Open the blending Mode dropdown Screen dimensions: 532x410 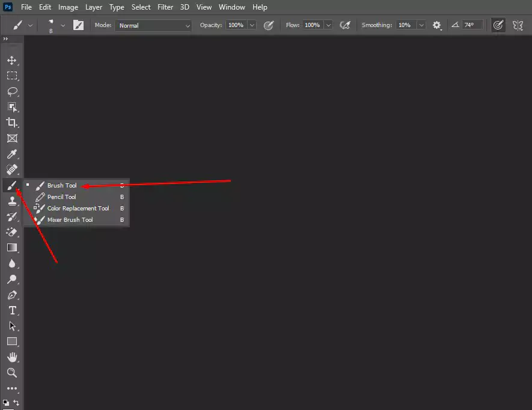[153, 26]
